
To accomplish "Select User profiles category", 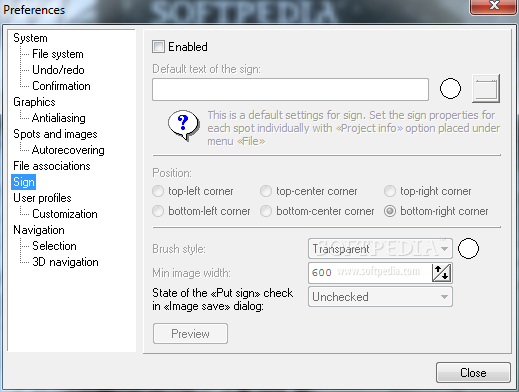I will pyautogui.click(x=42, y=198).
